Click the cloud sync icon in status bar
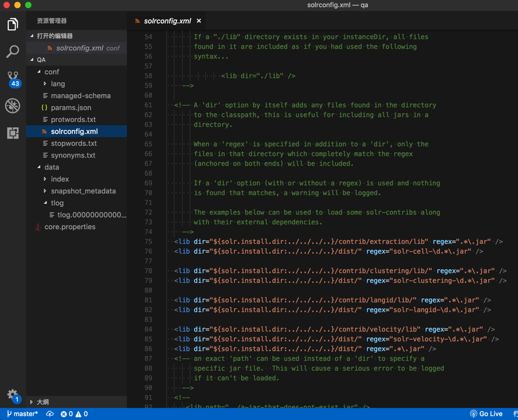This screenshot has width=518, height=420. [50, 414]
